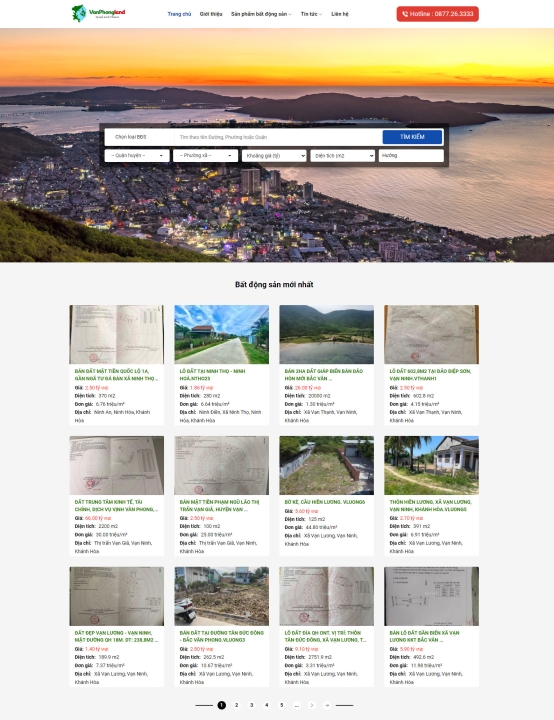554x720 pixels.
Task: Open thumbnail of Phạm Ngũ Lão listing
Action: [221, 465]
